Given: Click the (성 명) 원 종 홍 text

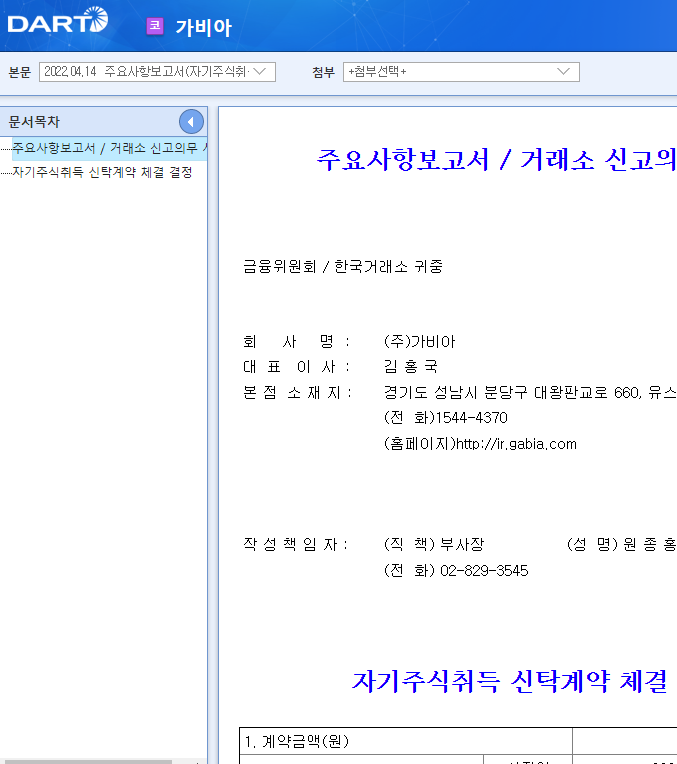Looking at the screenshot, I should (x=622, y=544).
